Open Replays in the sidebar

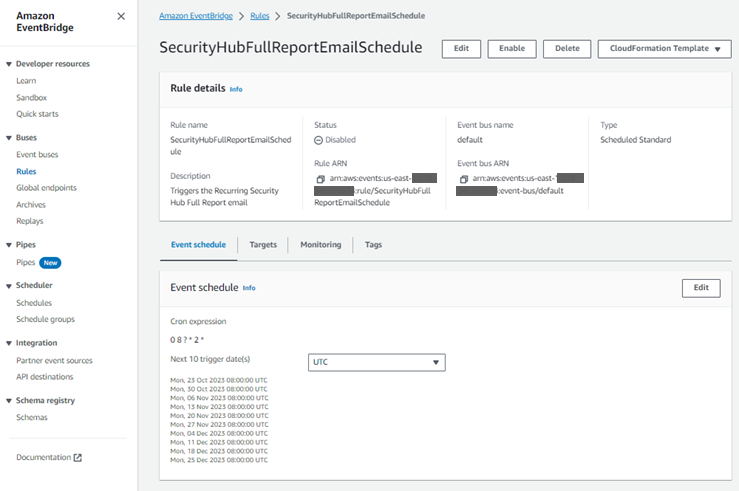tap(30, 221)
